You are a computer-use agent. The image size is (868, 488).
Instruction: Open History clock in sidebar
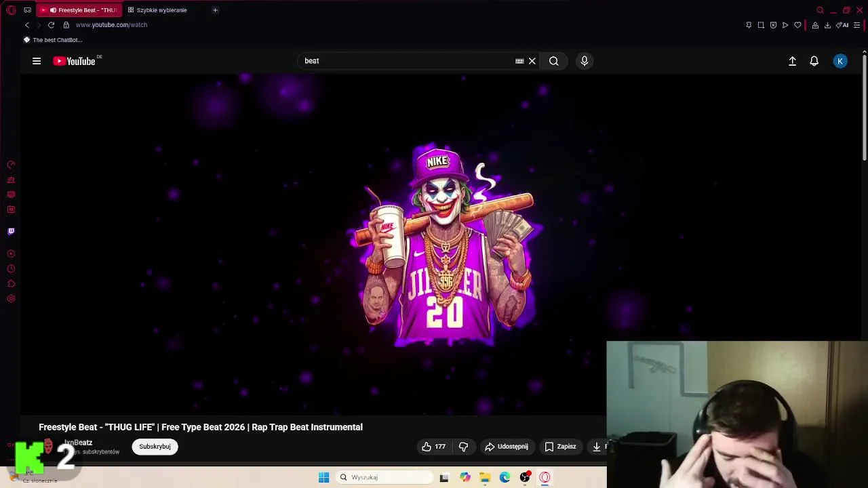pos(11,269)
